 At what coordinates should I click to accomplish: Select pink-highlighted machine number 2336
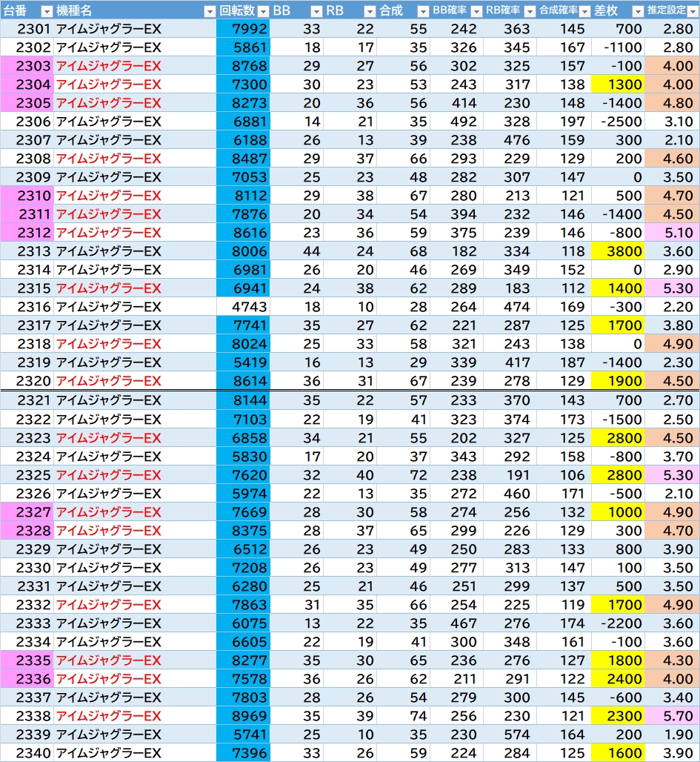coord(27,679)
